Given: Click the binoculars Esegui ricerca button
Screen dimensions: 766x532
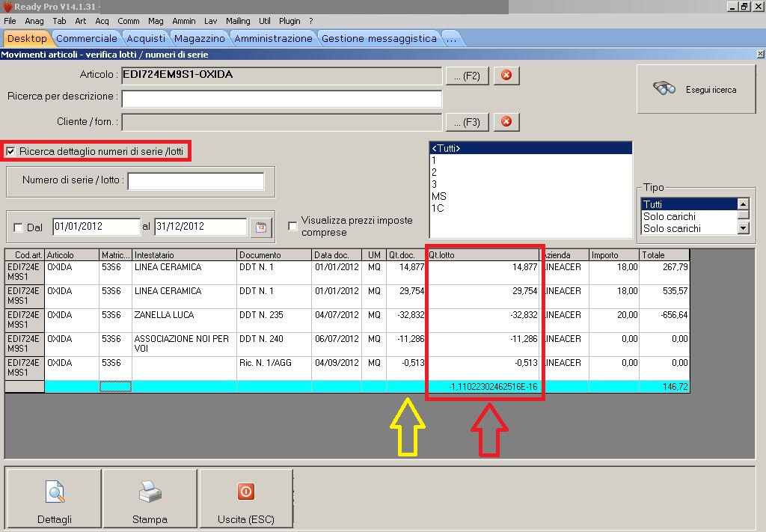Looking at the screenshot, I should tap(696, 89).
